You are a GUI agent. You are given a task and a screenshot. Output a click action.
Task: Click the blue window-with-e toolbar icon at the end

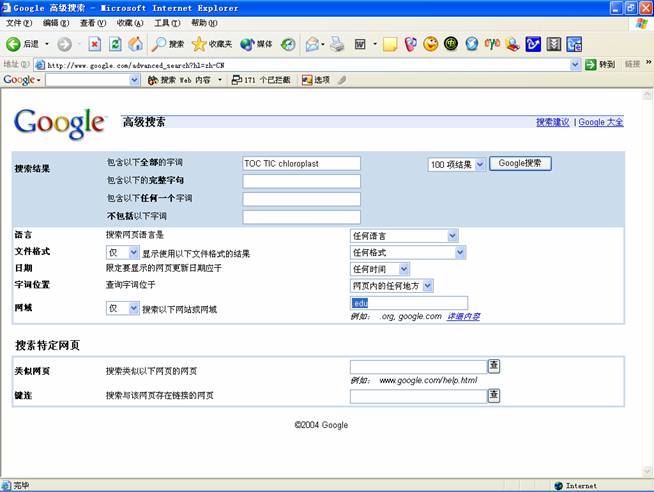pyautogui.click(x=574, y=44)
